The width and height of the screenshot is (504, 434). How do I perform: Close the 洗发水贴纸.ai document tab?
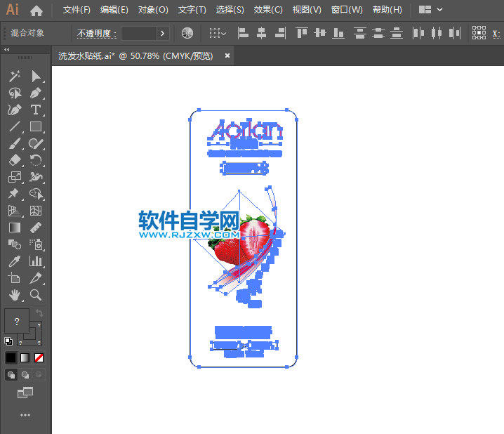[x=227, y=55]
